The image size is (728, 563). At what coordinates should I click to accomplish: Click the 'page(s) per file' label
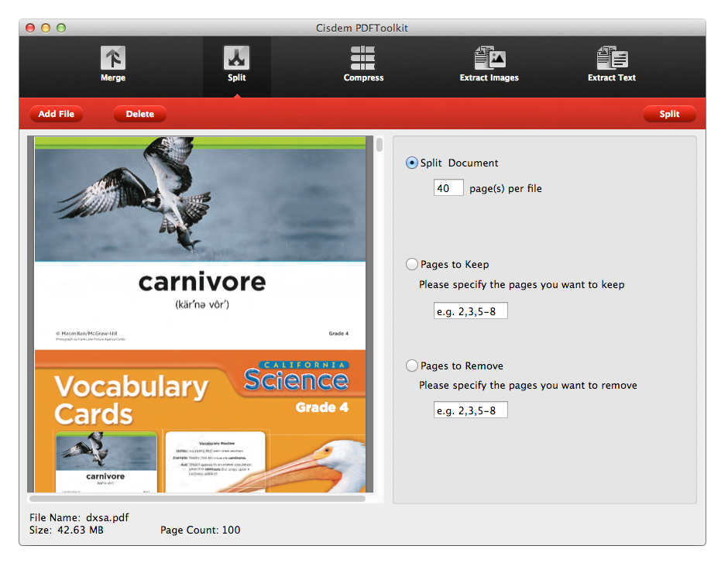point(505,188)
